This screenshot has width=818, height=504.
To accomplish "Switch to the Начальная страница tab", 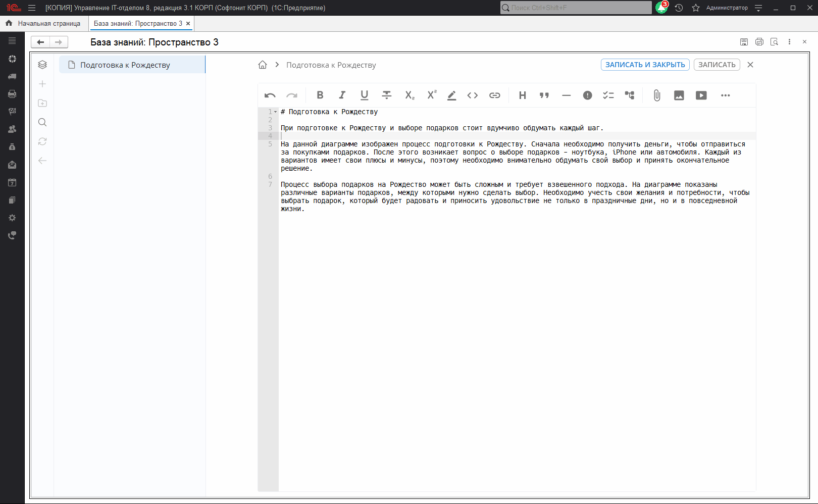I will point(48,23).
